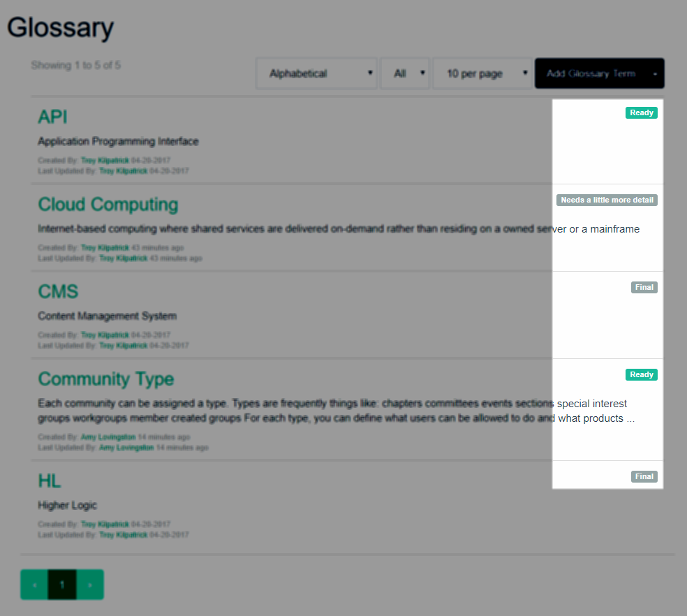This screenshot has width=687, height=616.
Task: Open the API glossary term
Action: click(x=52, y=117)
